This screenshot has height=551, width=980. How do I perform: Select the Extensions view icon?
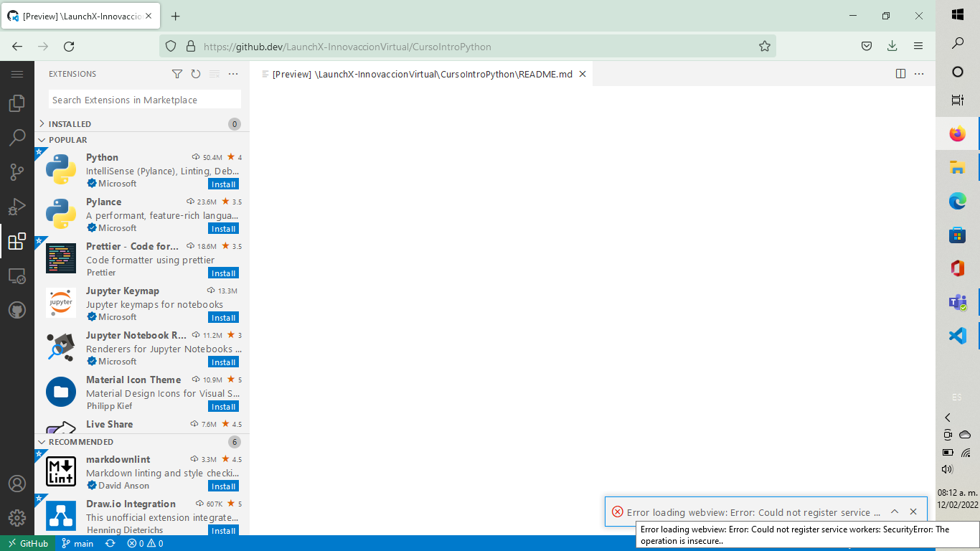click(17, 241)
